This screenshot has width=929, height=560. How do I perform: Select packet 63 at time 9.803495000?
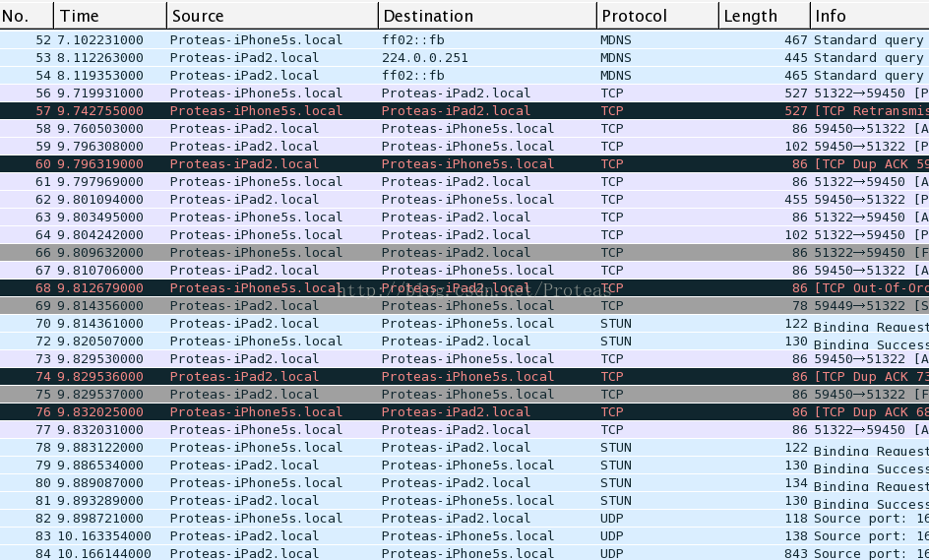click(x=464, y=218)
